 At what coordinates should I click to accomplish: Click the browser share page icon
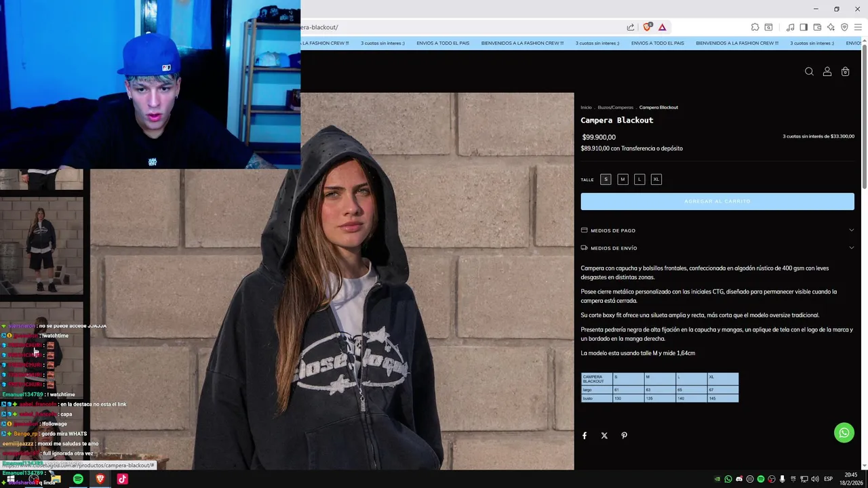coord(631,27)
